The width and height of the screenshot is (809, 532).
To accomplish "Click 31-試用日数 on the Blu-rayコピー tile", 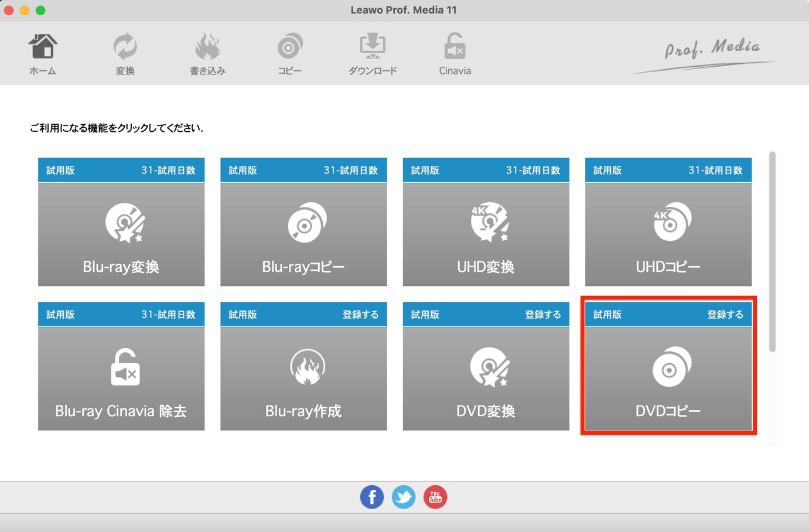I will coord(351,170).
